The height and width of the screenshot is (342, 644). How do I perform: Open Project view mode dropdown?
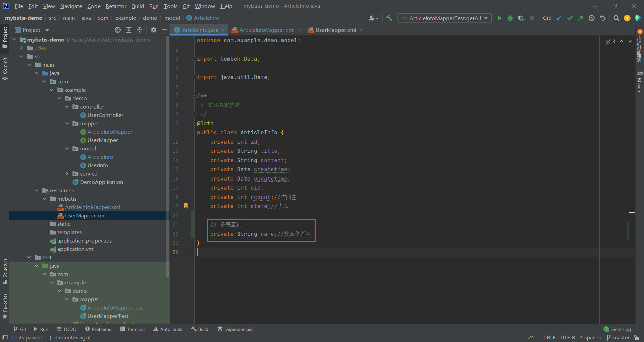(x=47, y=30)
